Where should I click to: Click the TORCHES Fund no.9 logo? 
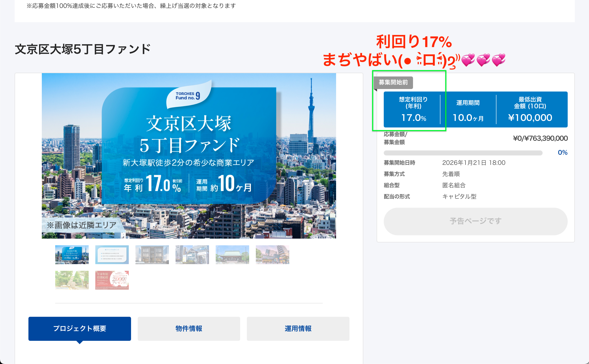point(188,96)
